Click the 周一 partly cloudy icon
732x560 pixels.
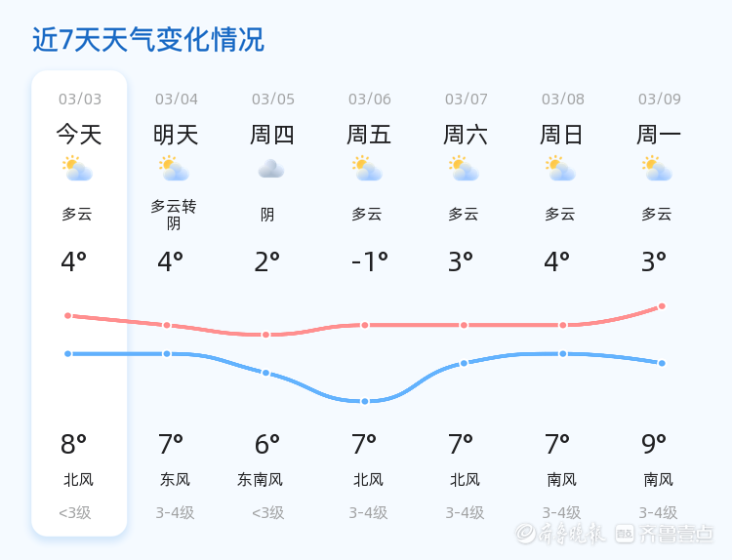coord(658,170)
